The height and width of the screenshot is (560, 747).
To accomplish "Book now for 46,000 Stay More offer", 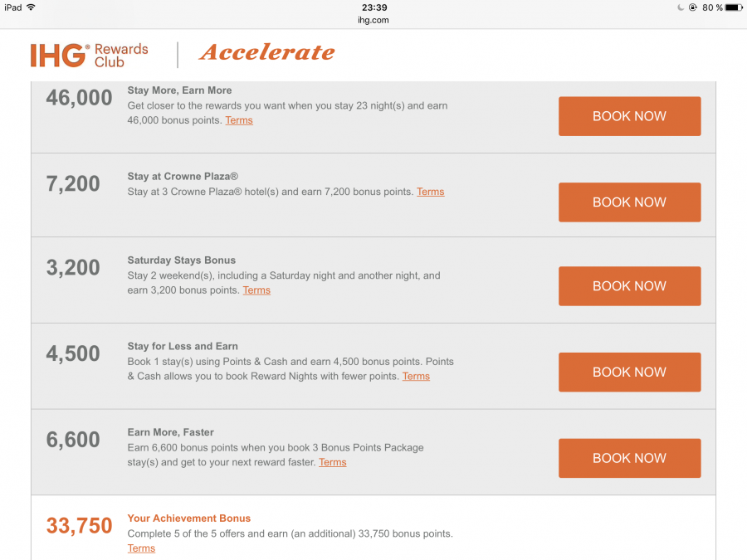I will point(629,116).
